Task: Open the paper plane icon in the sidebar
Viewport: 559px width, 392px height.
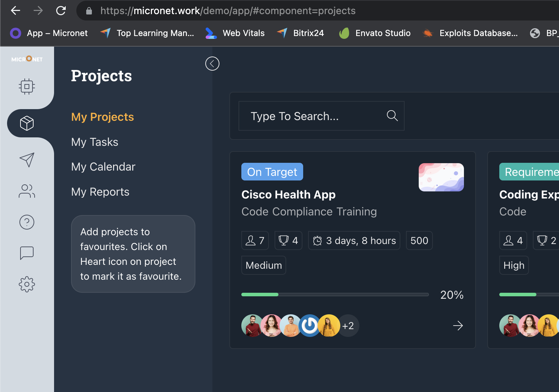Action: tap(27, 160)
